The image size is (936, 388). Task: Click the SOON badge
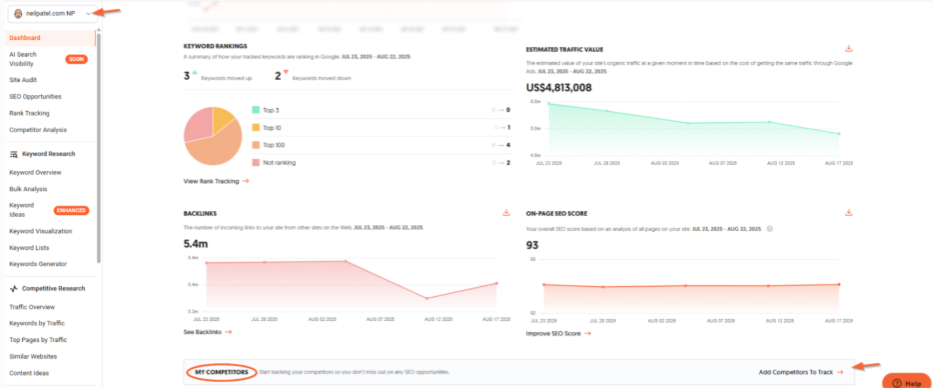pyautogui.click(x=76, y=59)
